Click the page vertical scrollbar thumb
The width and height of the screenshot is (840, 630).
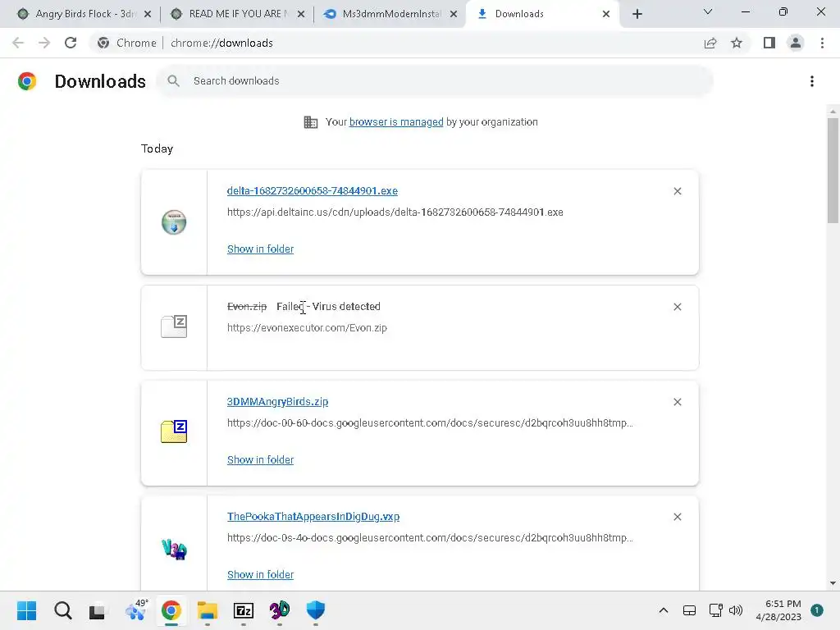coord(833,171)
